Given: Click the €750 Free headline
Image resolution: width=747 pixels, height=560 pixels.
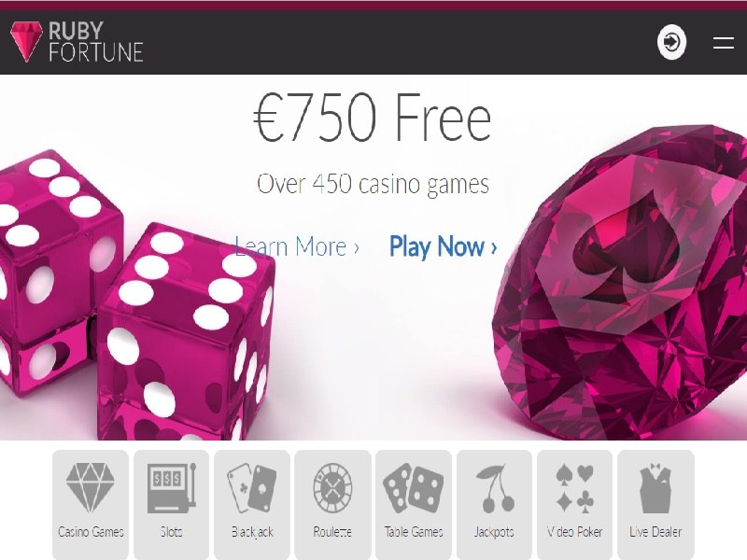Looking at the screenshot, I should coord(372,118).
